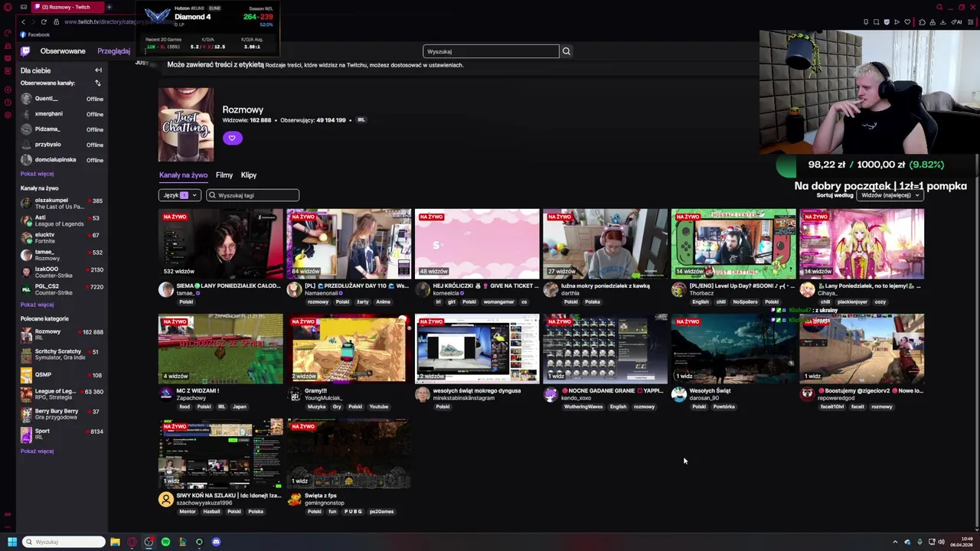Add page to bookmarks heart icon
Screen dimensions: 980x551
pos(907,21)
